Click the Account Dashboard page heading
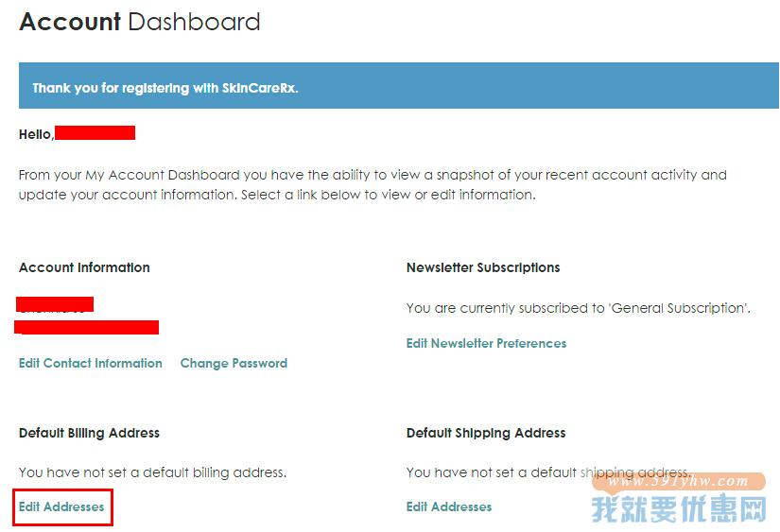This screenshot has width=780, height=532. pos(140,22)
